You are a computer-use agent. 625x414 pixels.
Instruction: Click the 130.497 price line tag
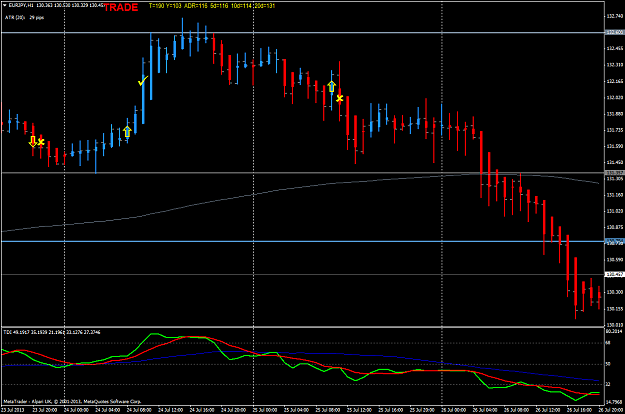click(x=614, y=274)
